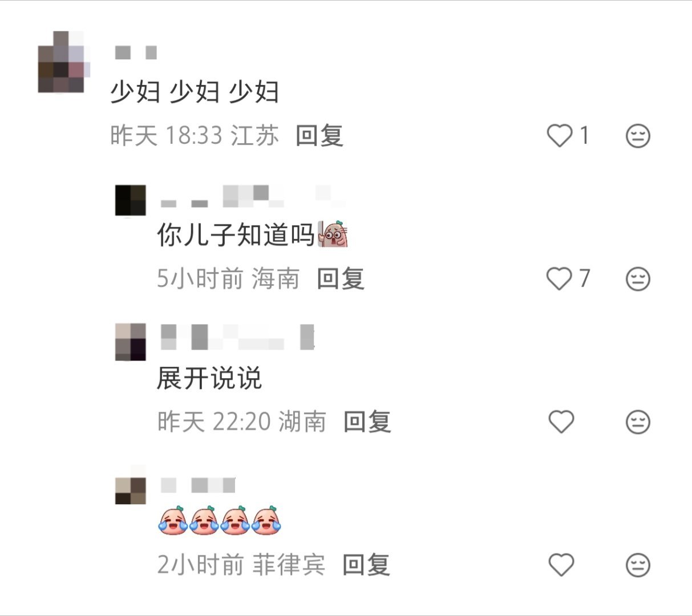Screen dimensions: 692x616
Task: Tap dislike face on 江苏 comment
Action: point(638,136)
